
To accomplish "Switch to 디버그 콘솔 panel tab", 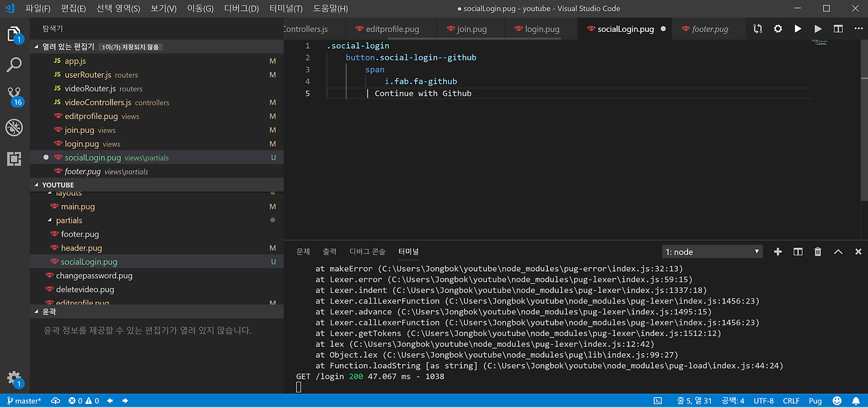I will 367,251.
